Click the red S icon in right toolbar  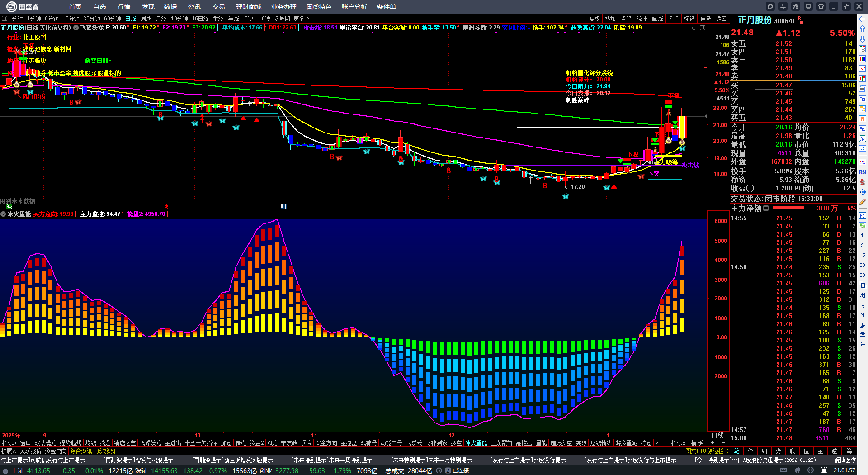863,182
